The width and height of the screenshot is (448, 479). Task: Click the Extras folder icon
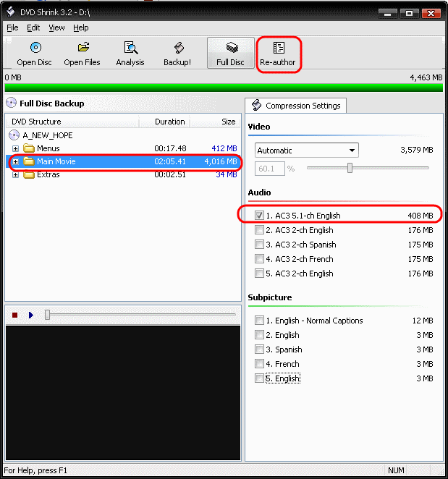29,174
